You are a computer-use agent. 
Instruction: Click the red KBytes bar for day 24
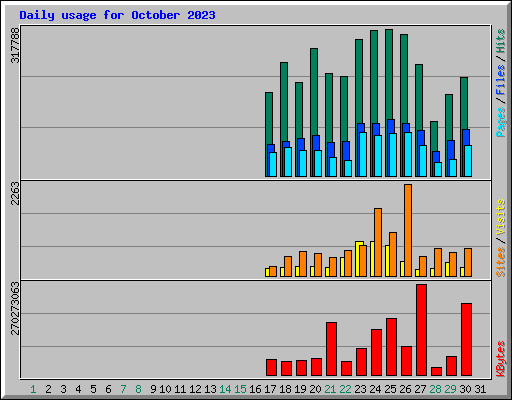click(x=376, y=352)
